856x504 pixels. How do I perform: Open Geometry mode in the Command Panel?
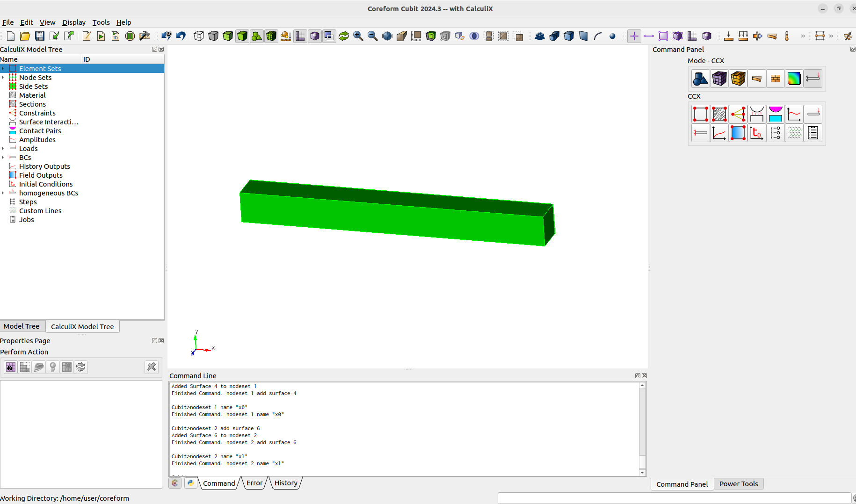700,78
